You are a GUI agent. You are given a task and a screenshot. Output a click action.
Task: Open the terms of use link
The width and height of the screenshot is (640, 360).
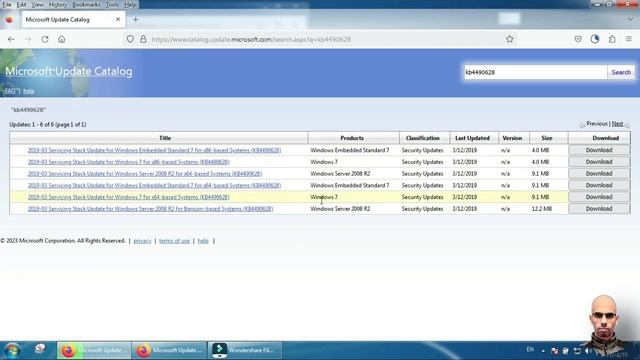[174, 241]
